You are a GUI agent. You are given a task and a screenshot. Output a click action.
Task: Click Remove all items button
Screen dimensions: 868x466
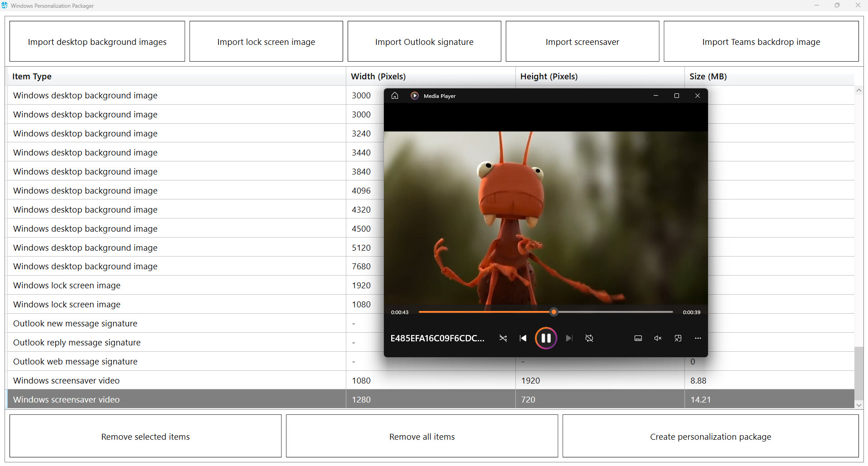(422, 436)
